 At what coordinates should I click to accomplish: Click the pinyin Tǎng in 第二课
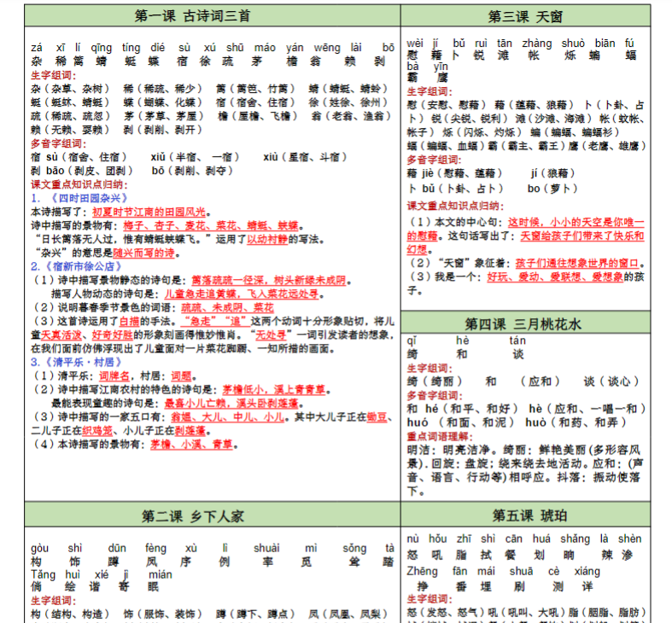coord(43,574)
